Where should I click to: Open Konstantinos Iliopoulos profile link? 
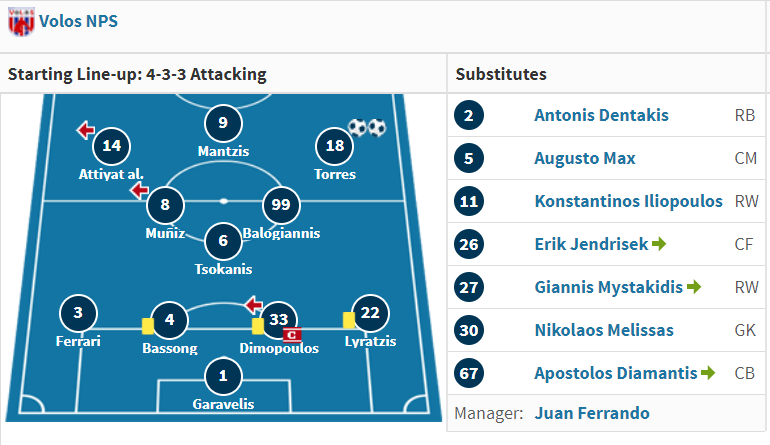(x=629, y=201)
